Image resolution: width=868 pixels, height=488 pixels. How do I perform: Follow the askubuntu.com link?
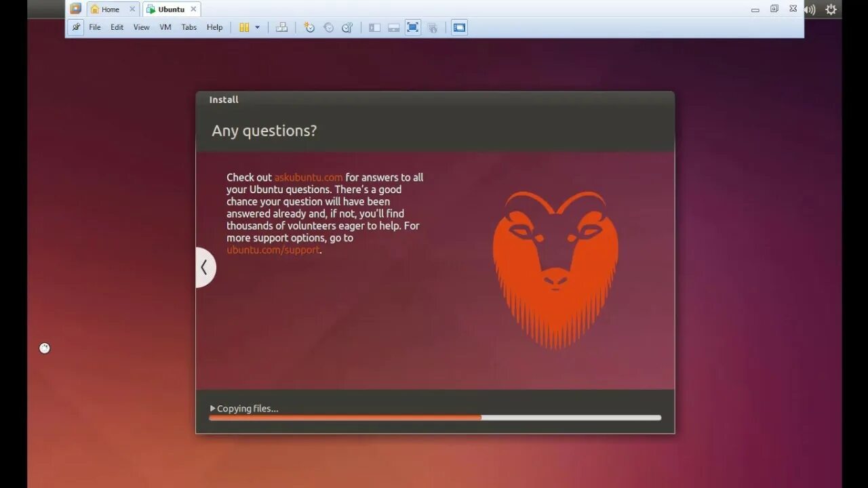pyautogui.click(x=309, y=178)
